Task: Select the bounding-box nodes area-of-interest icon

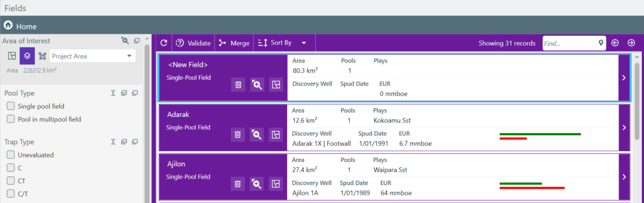Action: point(42,56)
